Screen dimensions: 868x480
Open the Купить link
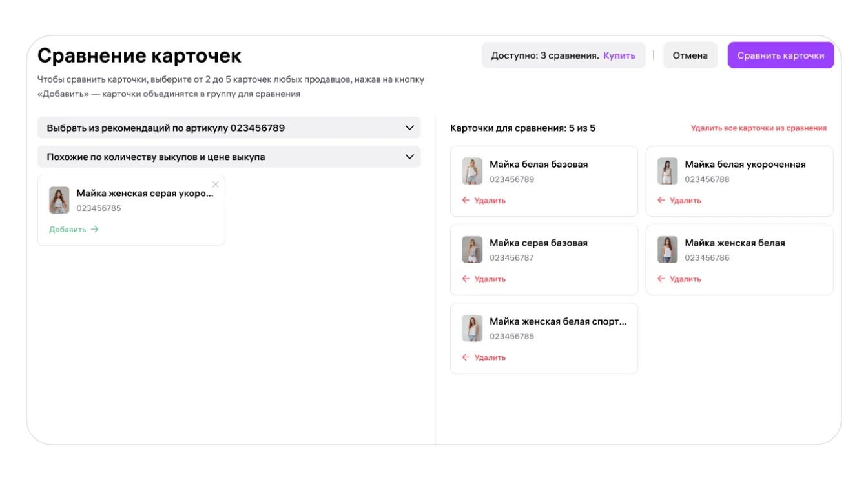[x=619, y=55]
